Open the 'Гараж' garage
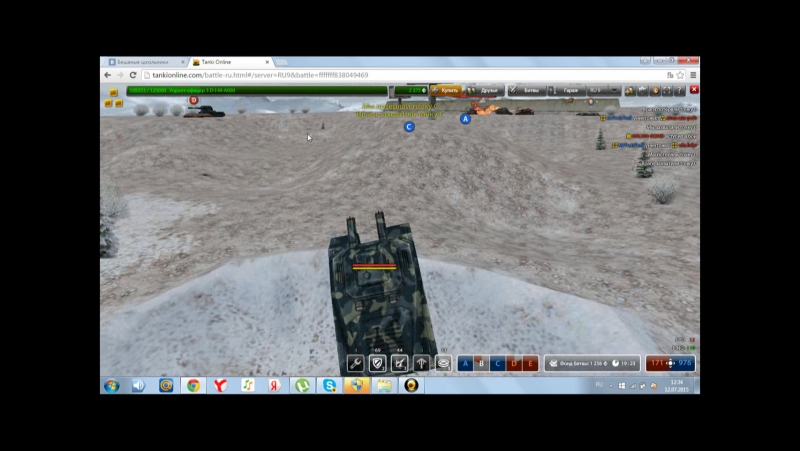 point(566,90)
